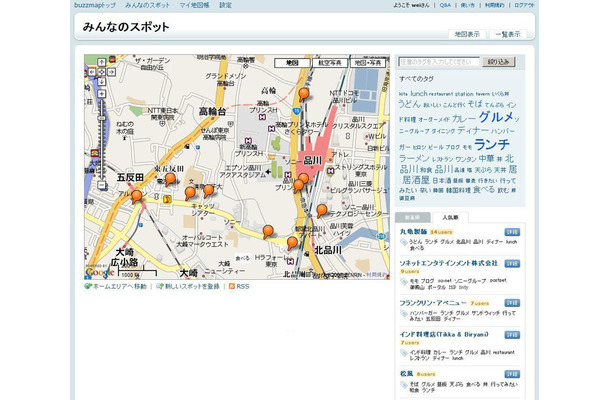Select the ディナー tag in the cloud
The width and height of the screenshot is (610, 400).
(473, 130)
